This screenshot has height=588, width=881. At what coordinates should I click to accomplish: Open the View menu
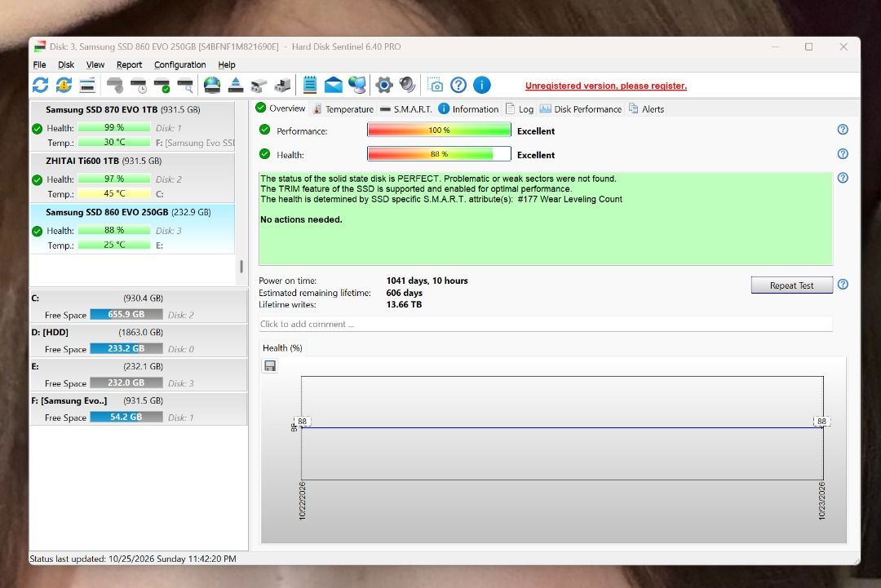click(95, 64)
